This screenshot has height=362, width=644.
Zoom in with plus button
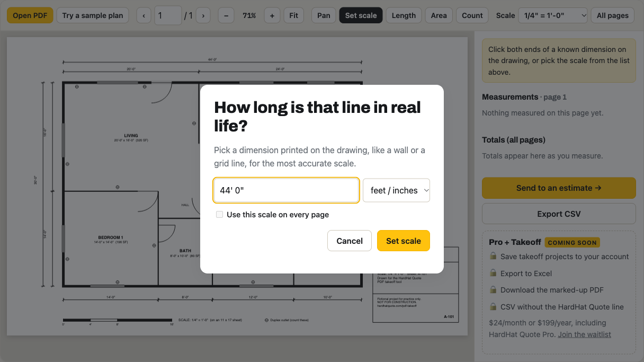coord(272,15)
